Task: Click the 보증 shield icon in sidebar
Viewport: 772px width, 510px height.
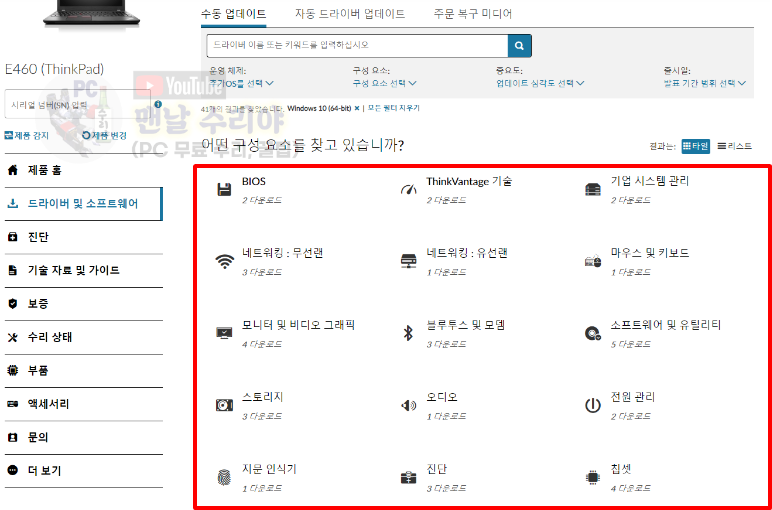Action: (13, 304)
